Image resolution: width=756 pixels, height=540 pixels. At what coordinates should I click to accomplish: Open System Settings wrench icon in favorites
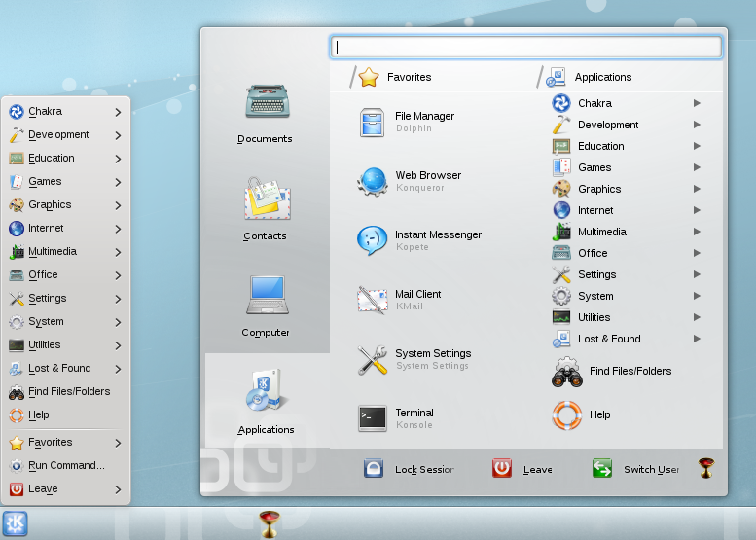click(x=372, y=360)
